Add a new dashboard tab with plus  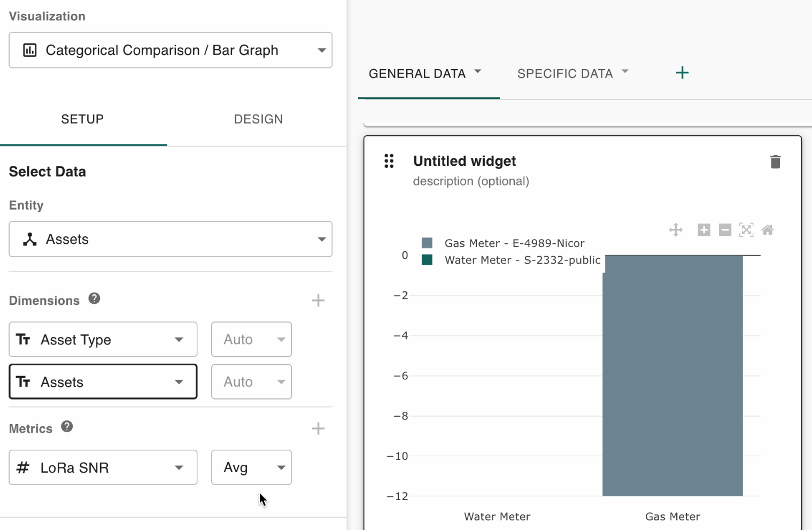682,73
